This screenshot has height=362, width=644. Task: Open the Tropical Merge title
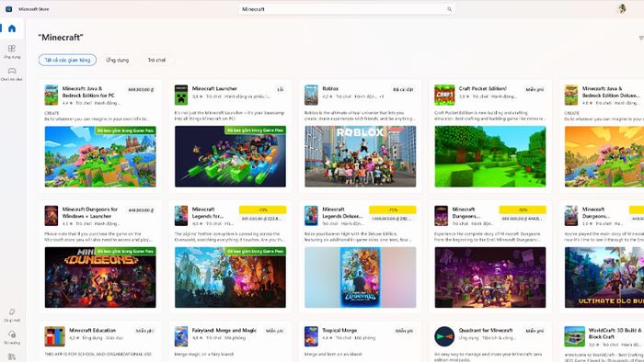coord(339,330)
